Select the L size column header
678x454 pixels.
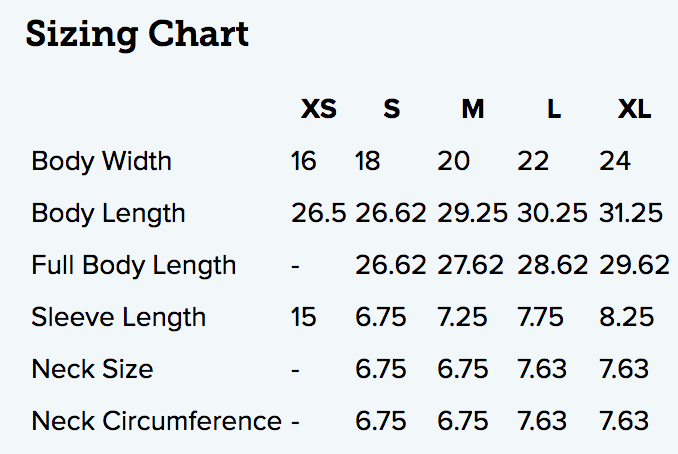(x=554, y=109)
